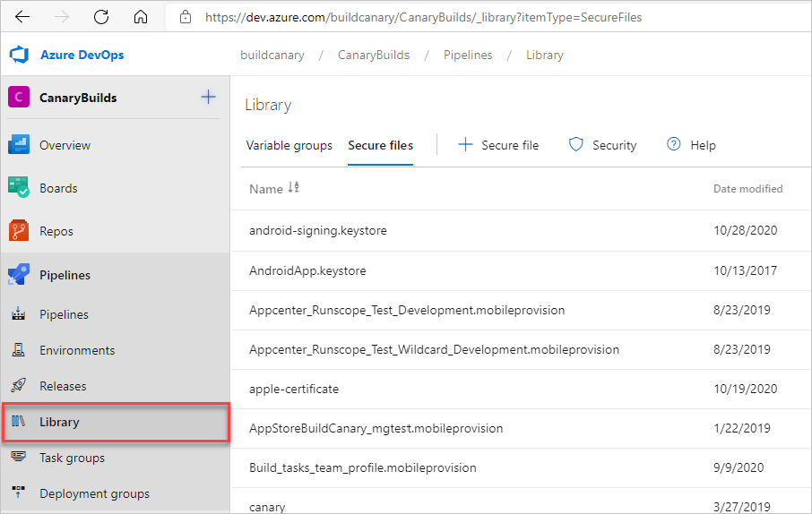
Task: Open Environments in the sidebar
Action: [x=77, y=350]
